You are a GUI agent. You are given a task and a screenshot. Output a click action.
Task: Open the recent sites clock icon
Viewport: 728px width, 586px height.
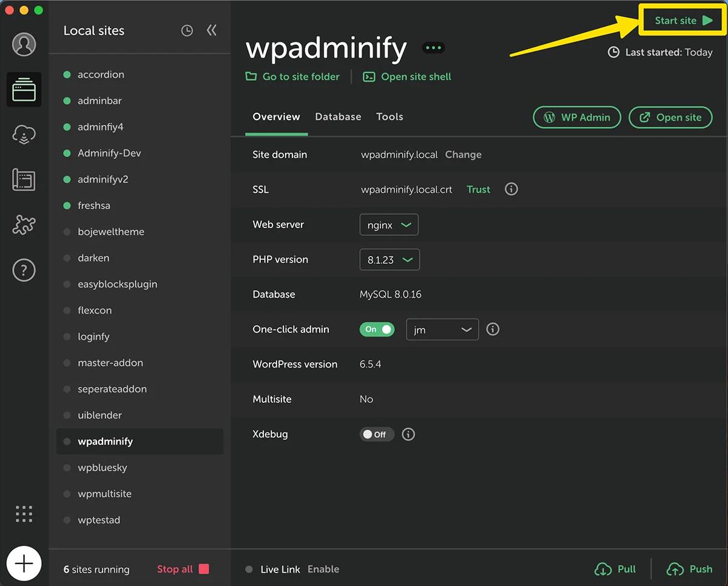coord(187,30)
